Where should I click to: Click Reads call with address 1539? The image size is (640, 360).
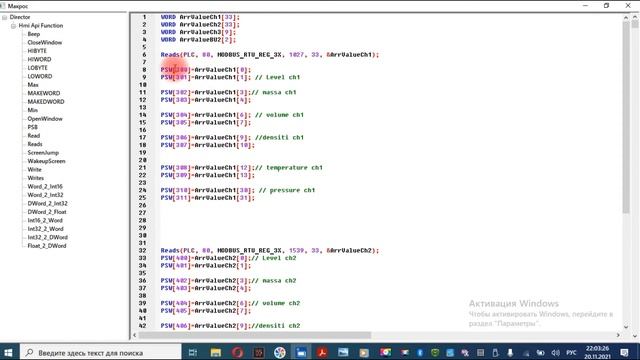pos(269,251)
